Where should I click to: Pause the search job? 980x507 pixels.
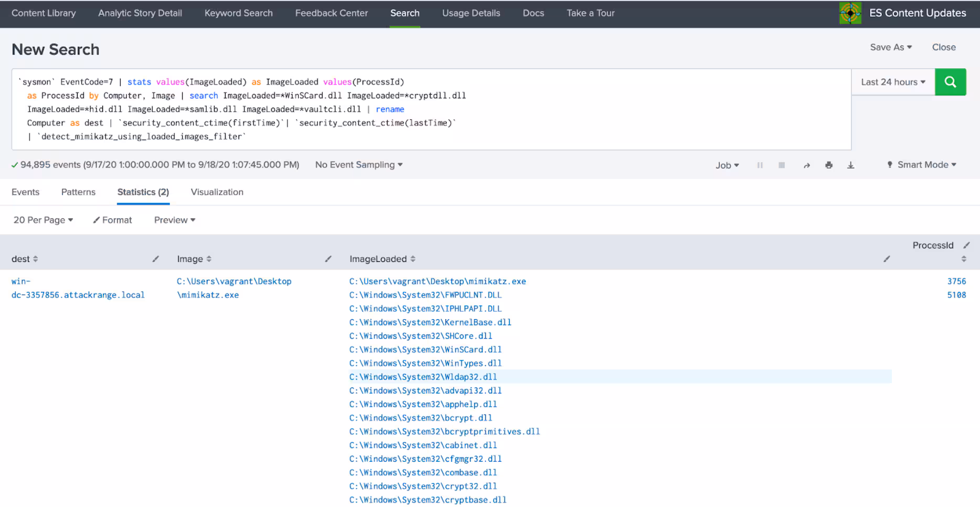(x=760, y=165)
